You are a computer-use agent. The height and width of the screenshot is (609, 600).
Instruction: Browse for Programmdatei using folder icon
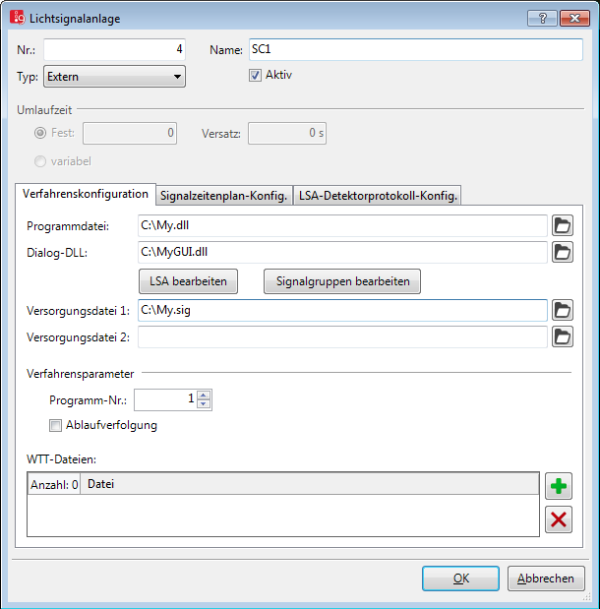(x=563, y=226)
